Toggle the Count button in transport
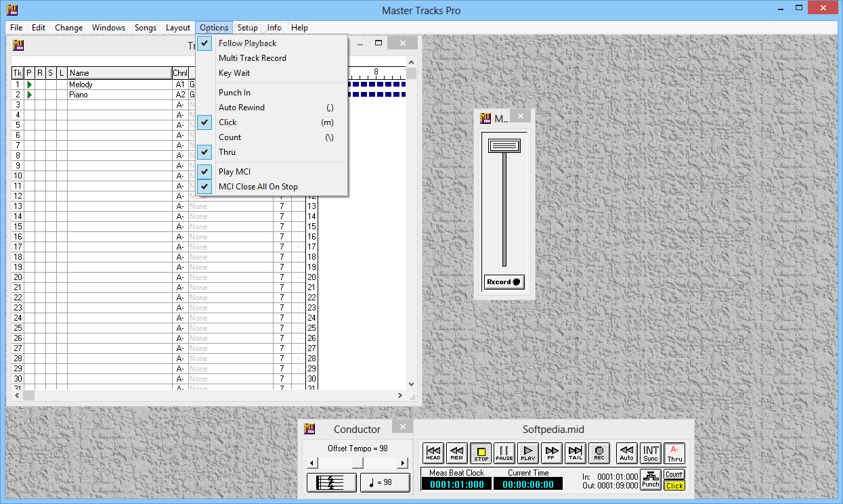 coord(674,474)
